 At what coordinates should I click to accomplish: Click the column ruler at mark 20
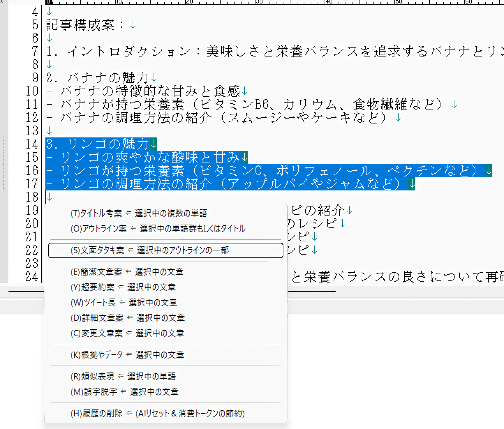pyautogui.click(x=189, y=2)
